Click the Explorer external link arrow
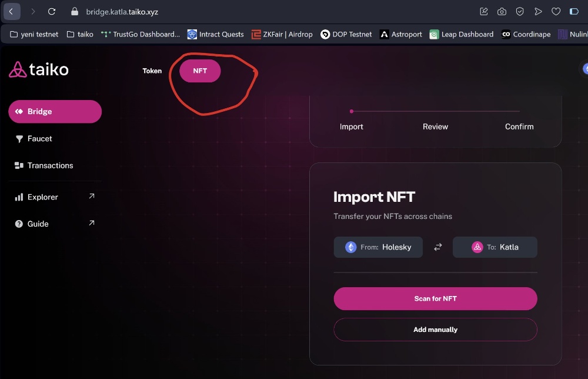The image size is (588, 379). tap(92, 196)
